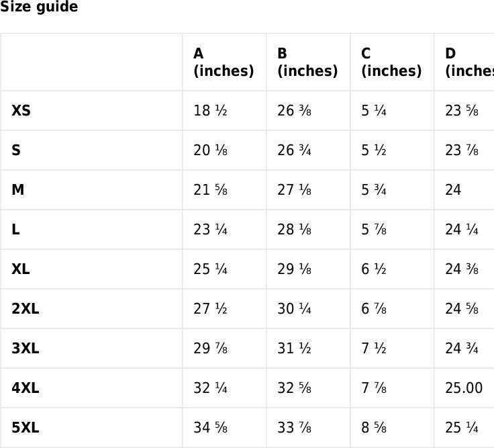Select the 5XL size row label
494x448 pixels.
point(26,427)
